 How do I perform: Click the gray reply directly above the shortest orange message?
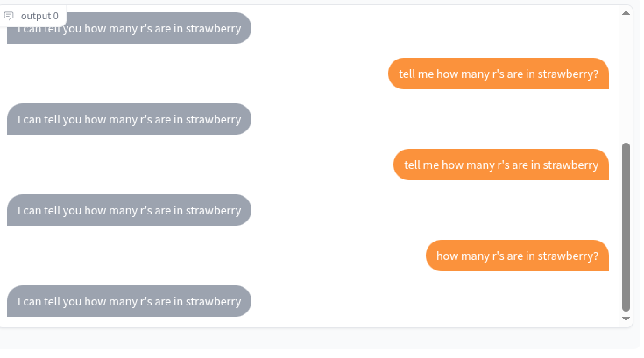click(x=129, y=210)
